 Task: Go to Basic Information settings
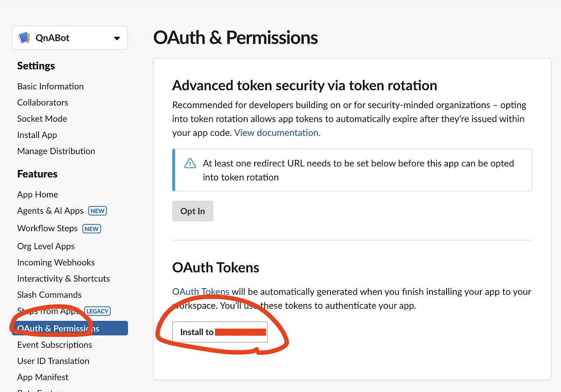[50, 86]
